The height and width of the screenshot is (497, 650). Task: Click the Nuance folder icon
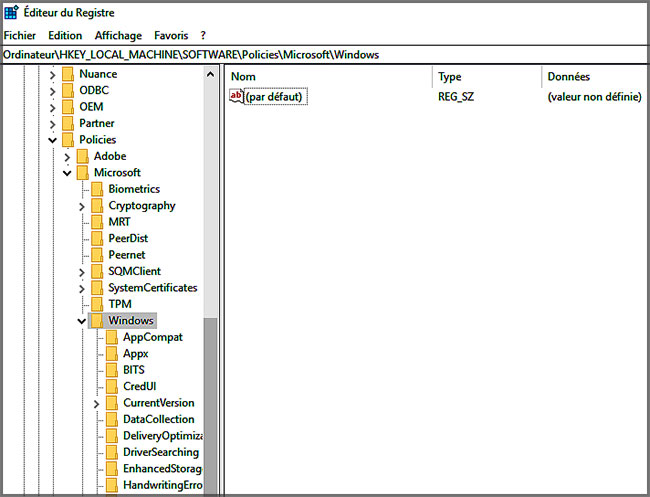68,74
